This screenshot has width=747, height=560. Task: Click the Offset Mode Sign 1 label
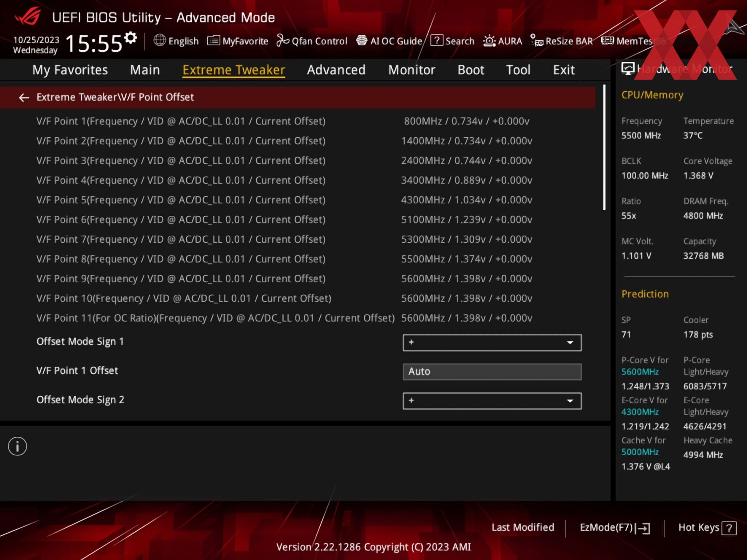80,342
